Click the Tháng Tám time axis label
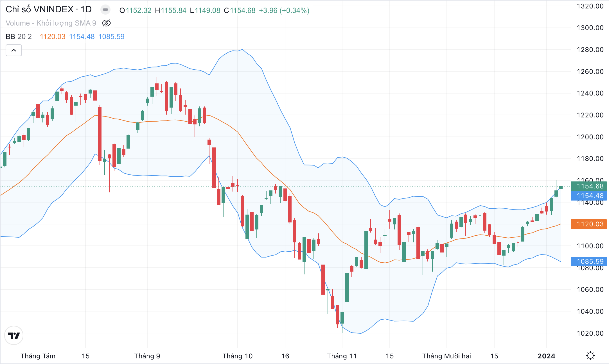The image size is (609, 364). 38,356
